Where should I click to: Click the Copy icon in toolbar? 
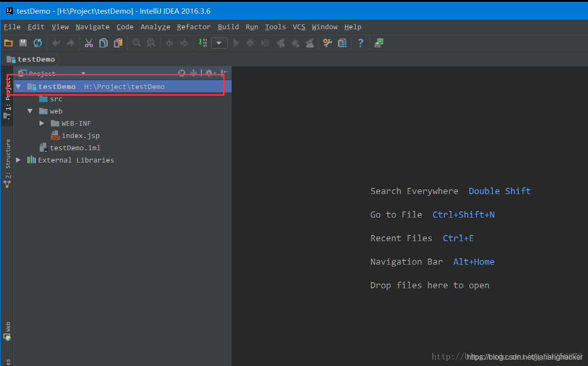103,43
